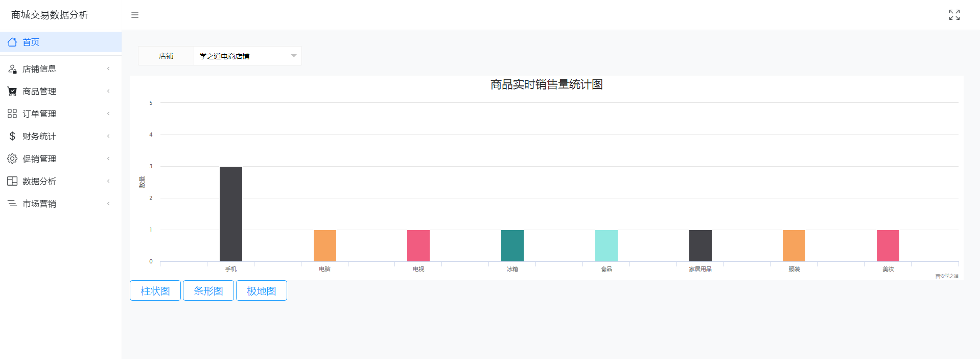Click the table icon for 数据分析
980x359 pixels.
tap(12, 181)
